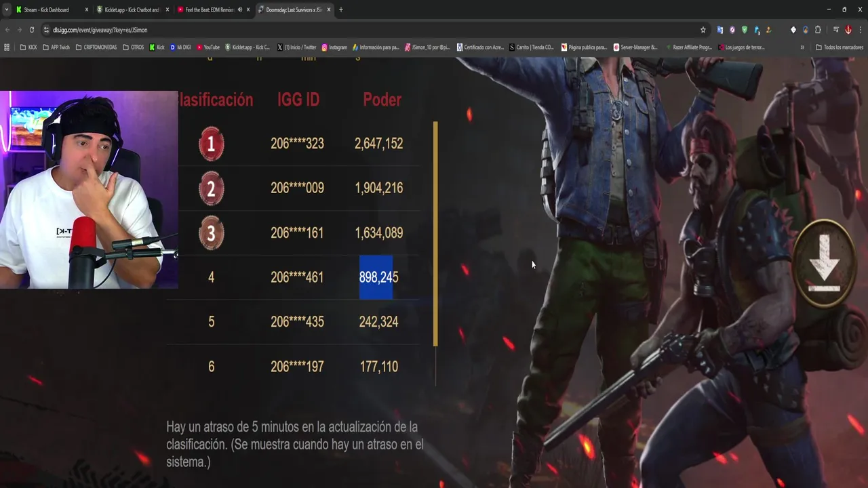Open site information icon in address bar
868x488 pixels.
point(46,30)
